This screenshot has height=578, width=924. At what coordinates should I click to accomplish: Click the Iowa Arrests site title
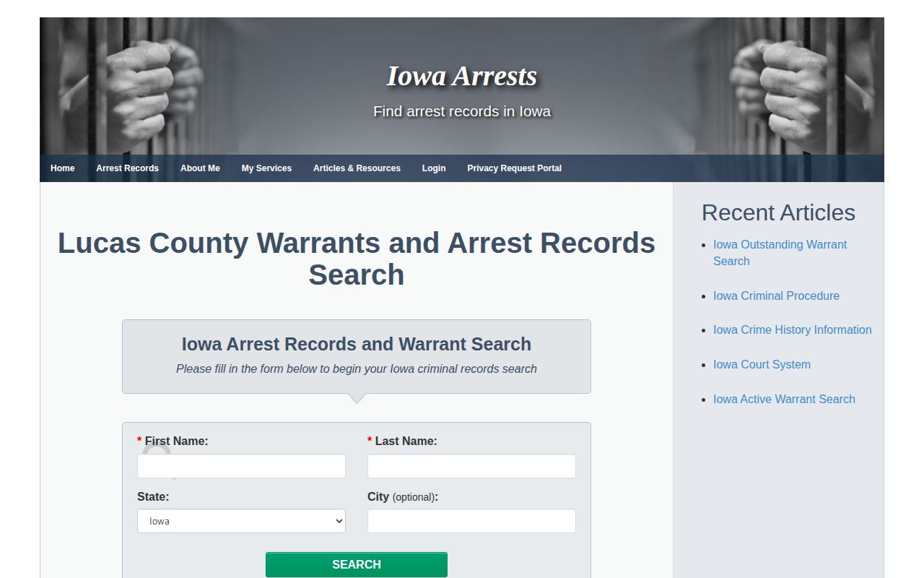point(462,76)
